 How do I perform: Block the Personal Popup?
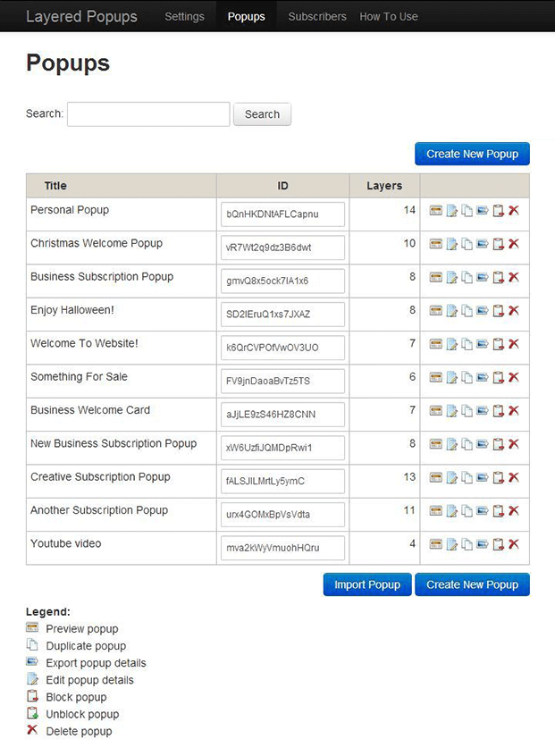(499, 211)
